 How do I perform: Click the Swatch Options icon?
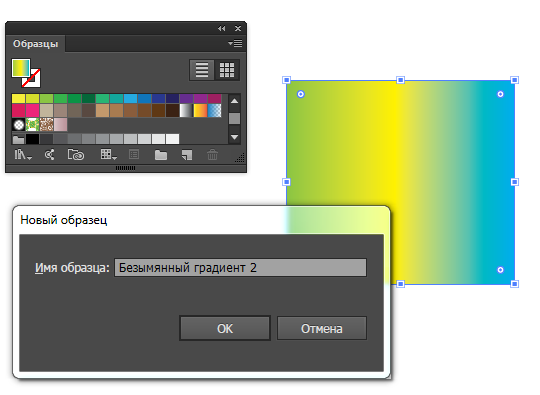pos(134,155)
